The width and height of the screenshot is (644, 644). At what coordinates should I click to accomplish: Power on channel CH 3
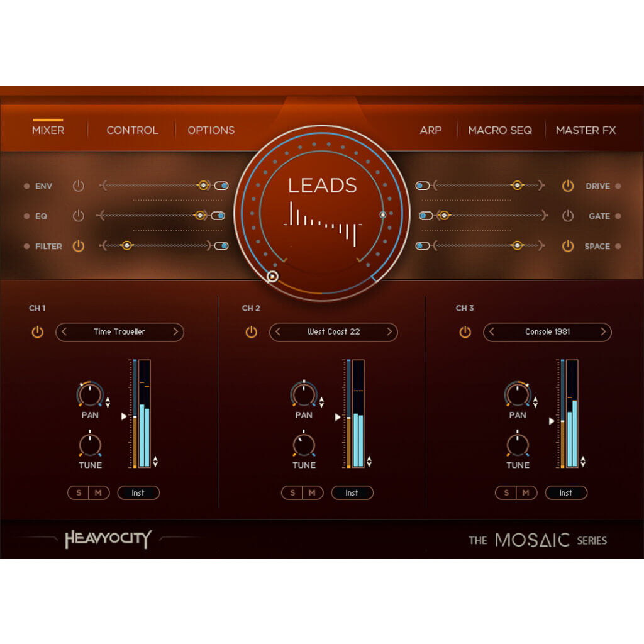465,332
